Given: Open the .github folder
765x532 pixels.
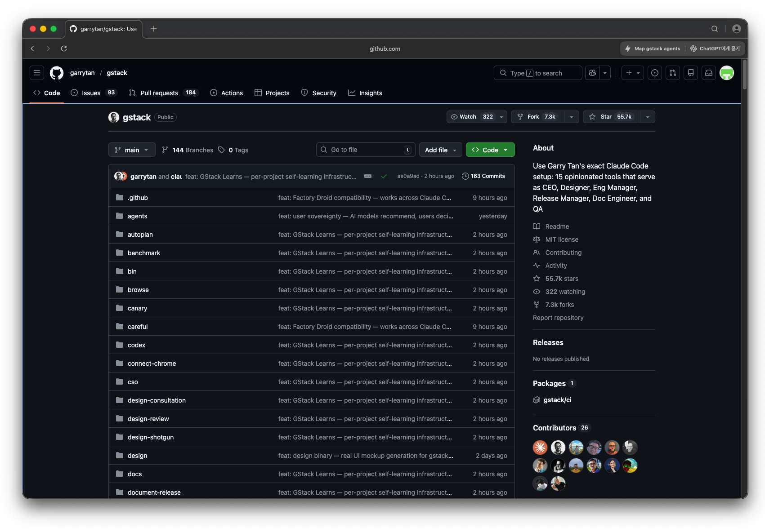Looking at the screenshot, I should tap(138, 198).
